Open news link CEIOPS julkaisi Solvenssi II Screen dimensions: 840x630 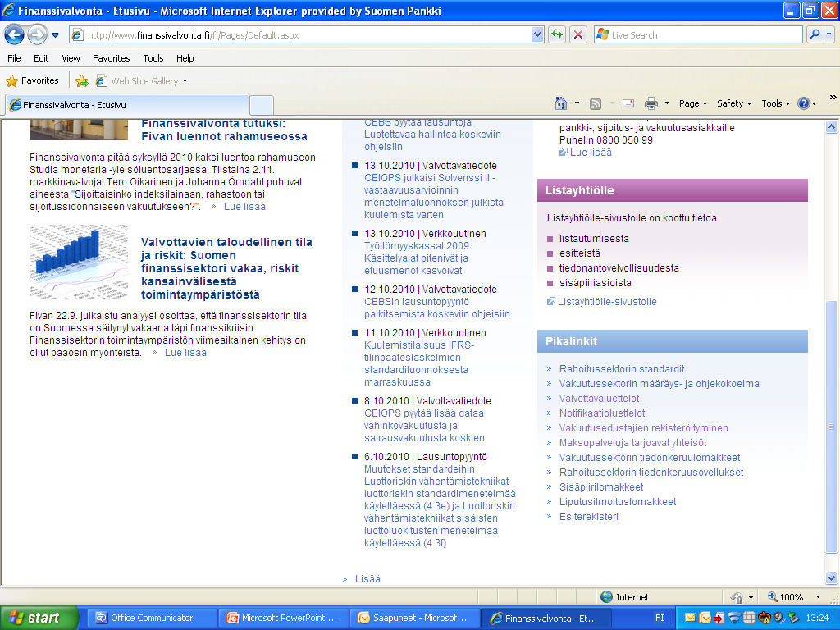click(x=433, y=196)
